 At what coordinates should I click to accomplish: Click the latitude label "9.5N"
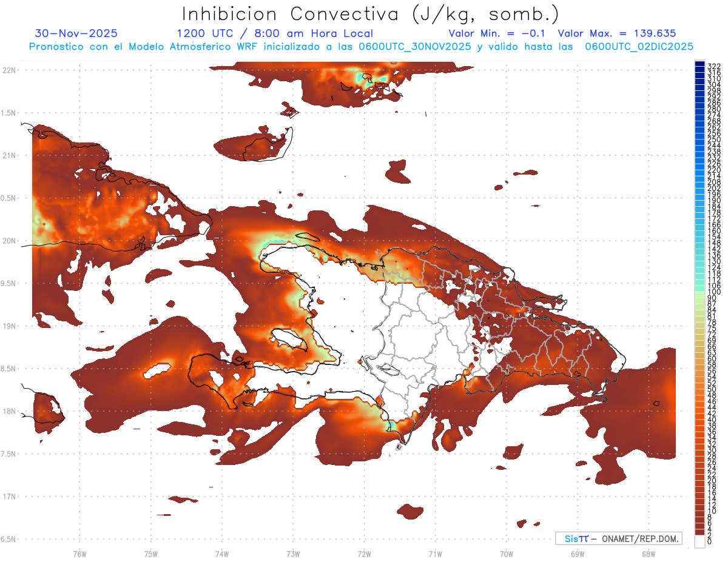(8, 283)
